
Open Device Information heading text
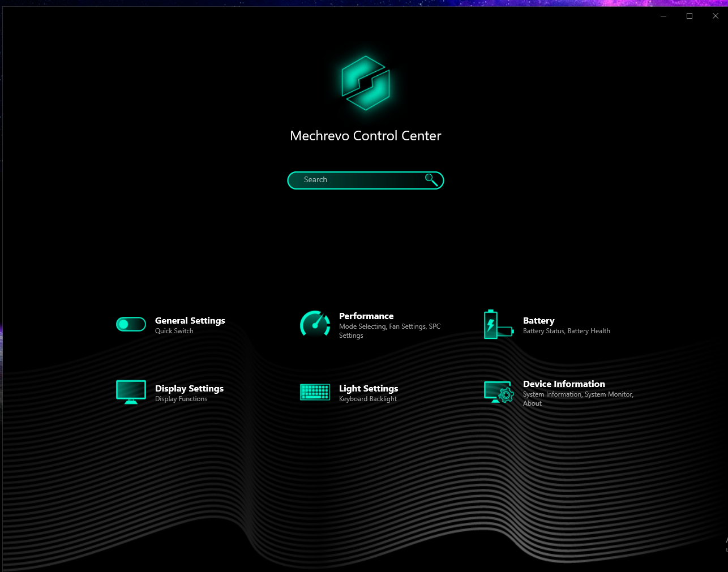[x=563, y=384]
